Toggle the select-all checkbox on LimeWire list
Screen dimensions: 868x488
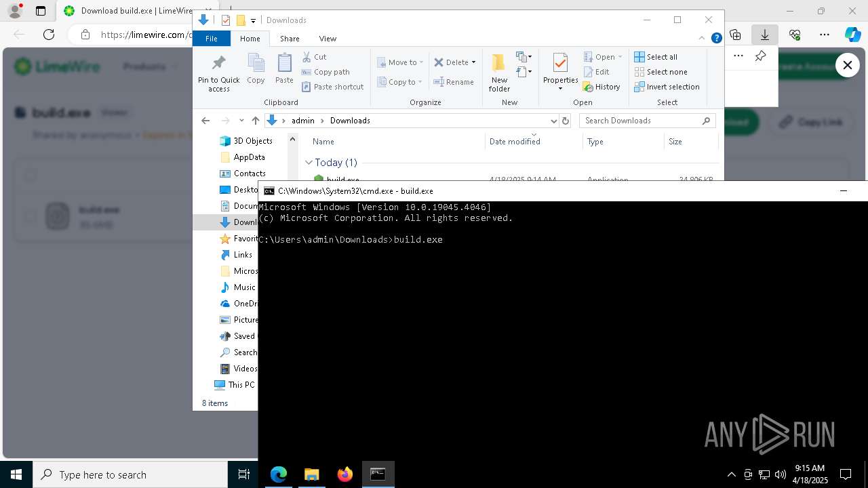30,176
